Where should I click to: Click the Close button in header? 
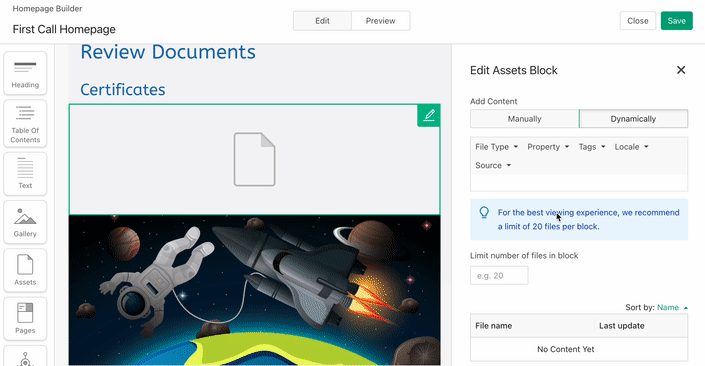click(638, 21)
